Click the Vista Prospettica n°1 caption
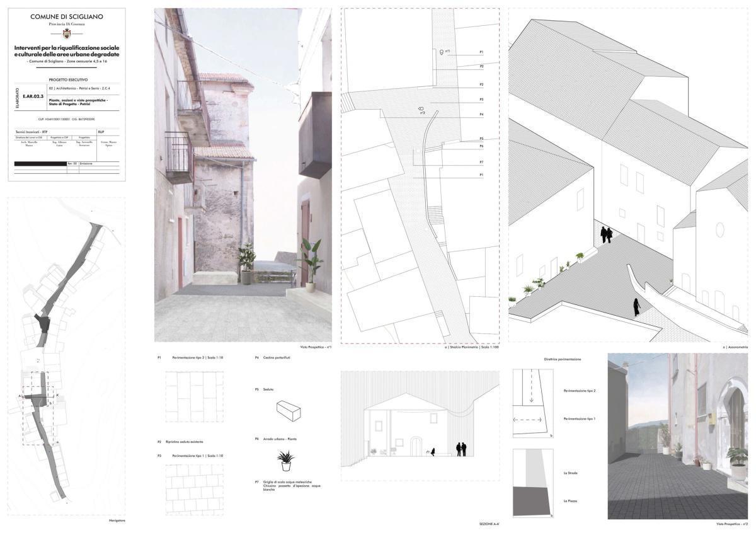The height and width of the screenshot is (535, 756). pos(315,346)
